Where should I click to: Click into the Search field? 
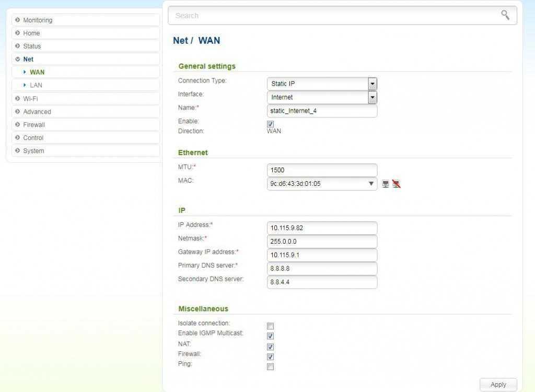tap(334, 16)
